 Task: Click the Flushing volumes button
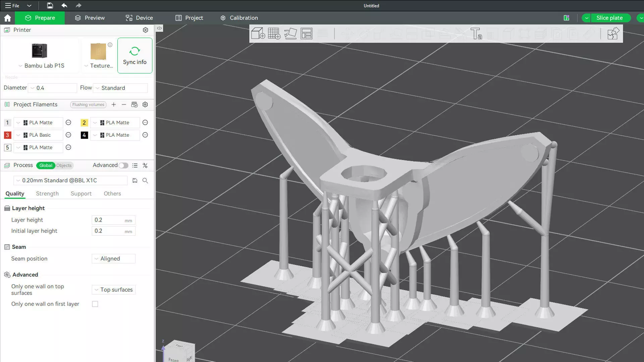point(88,105)
